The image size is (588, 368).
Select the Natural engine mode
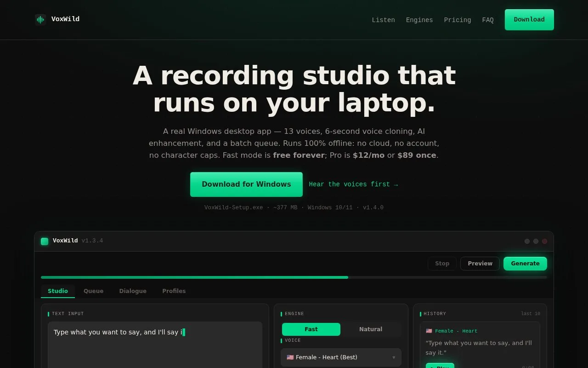coord(371,329)
